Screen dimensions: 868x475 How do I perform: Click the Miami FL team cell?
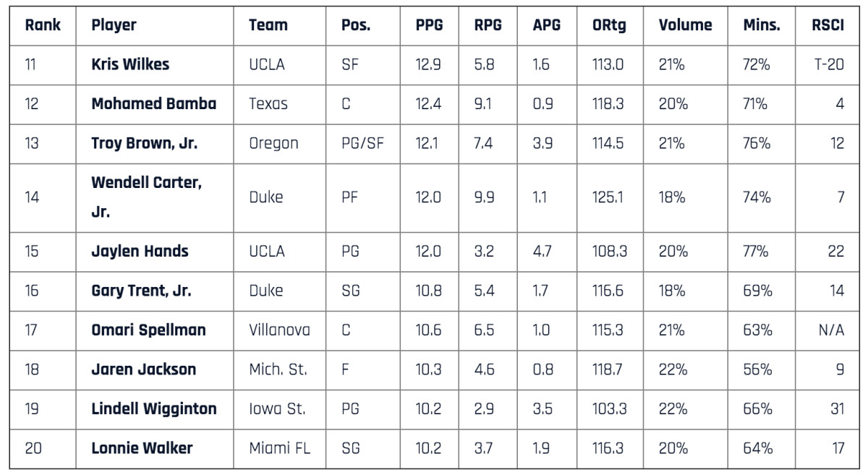click(x=279, y=448)
